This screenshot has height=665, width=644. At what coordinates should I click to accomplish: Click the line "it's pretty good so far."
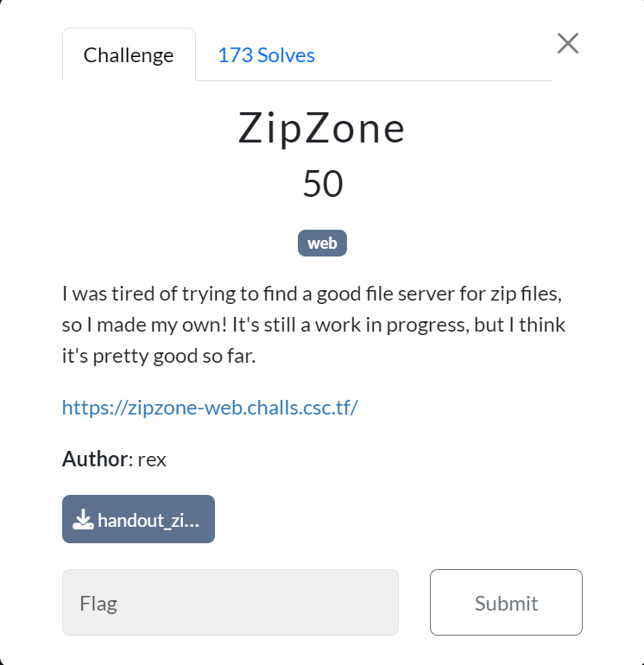click(159, 356)
